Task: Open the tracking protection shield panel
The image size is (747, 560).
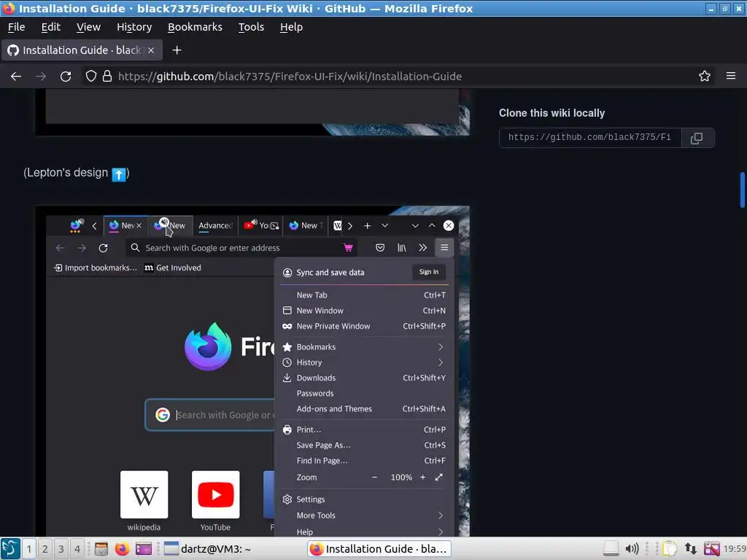Action: click(91, 76)
